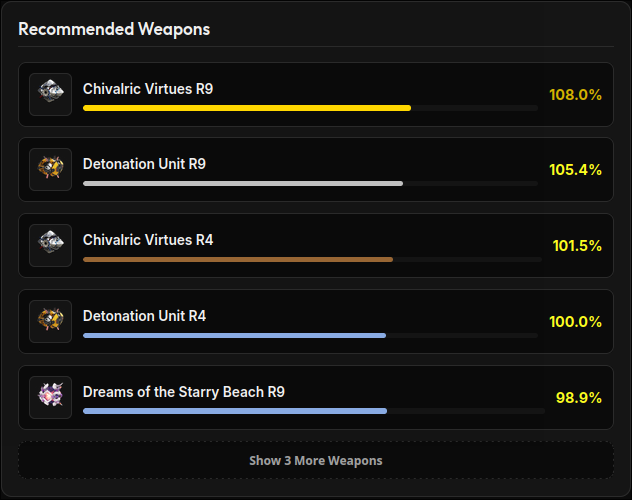This screenshot has height=500, width=632.
Task: Click the Detonation Unit R4 weapon icon
Action: click(x=50, y=321)
